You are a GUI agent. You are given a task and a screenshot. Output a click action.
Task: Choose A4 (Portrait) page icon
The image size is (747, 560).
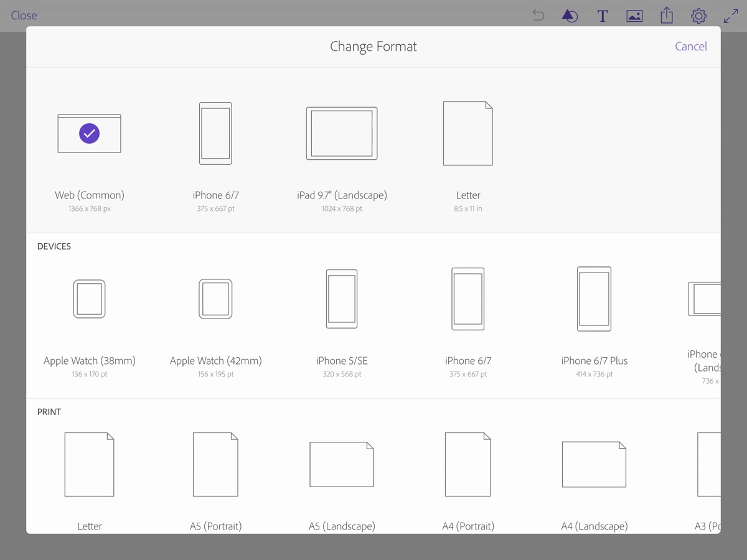pos(468,464)
